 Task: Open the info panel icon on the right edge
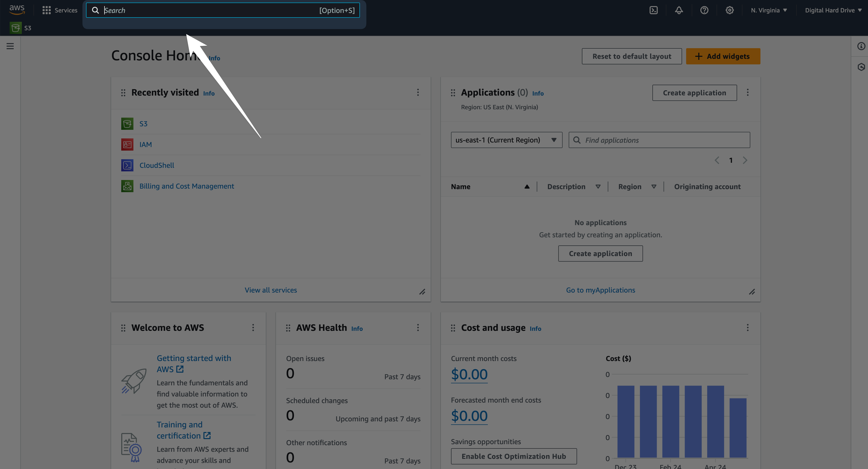[x=861, y=46]
